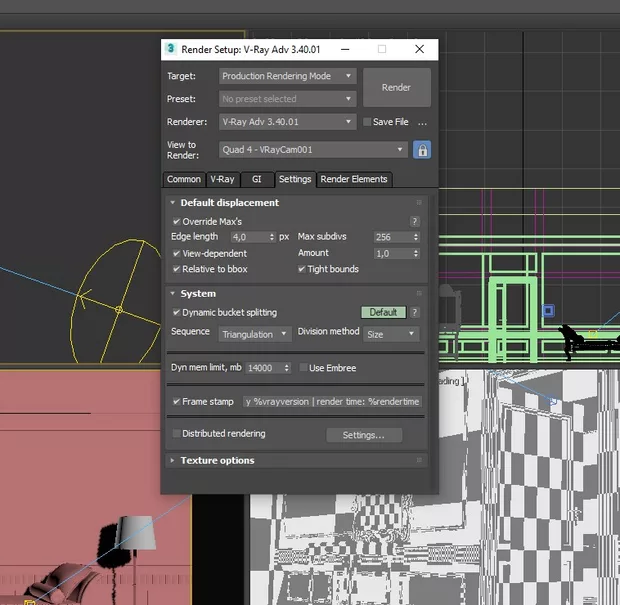Click the 3ds Max icon in title bar
This screenshot has height=605, width=620.
pos(172,49)
